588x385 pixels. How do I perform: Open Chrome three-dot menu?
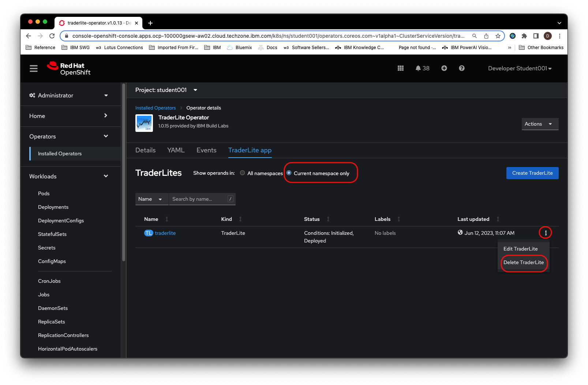coord(559,36)
